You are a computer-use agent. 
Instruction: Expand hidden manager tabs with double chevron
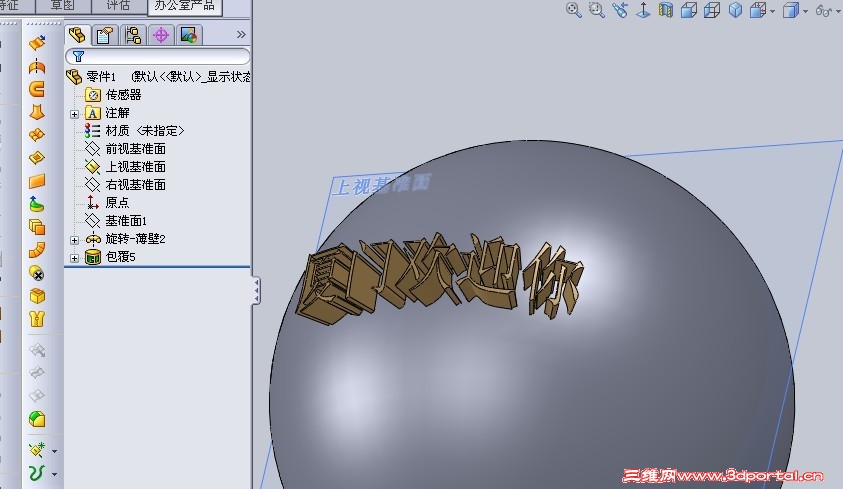coord(241,35)
